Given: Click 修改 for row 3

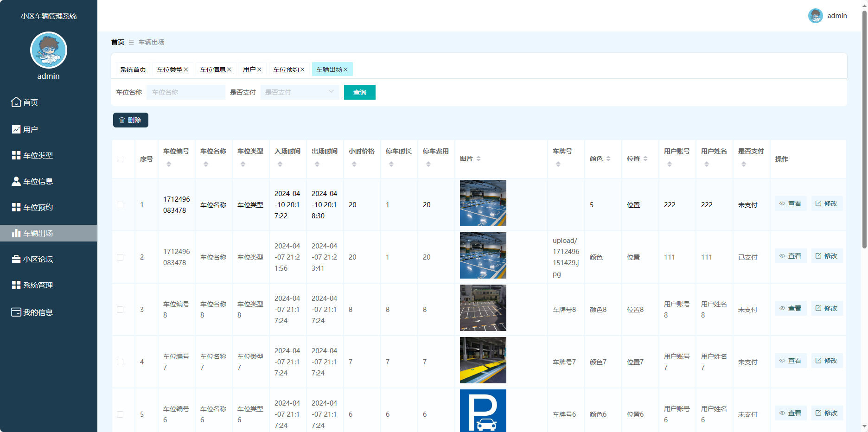Looking at the screenshot, I should (827, 308).
